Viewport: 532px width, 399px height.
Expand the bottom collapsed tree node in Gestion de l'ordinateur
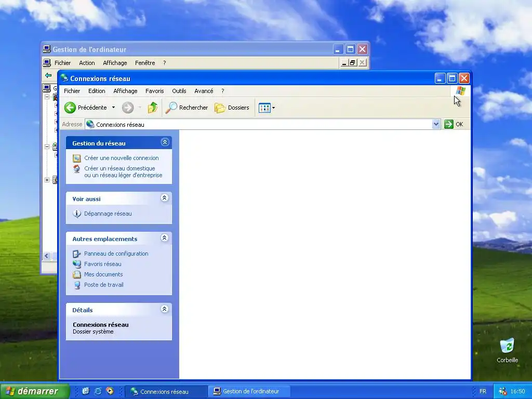(x=47, y=180)
